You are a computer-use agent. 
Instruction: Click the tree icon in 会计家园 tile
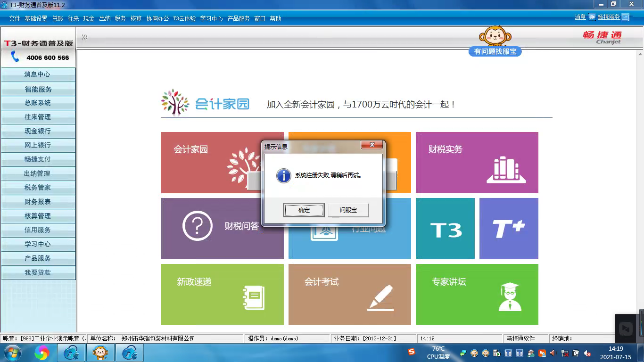coord(243,166)
